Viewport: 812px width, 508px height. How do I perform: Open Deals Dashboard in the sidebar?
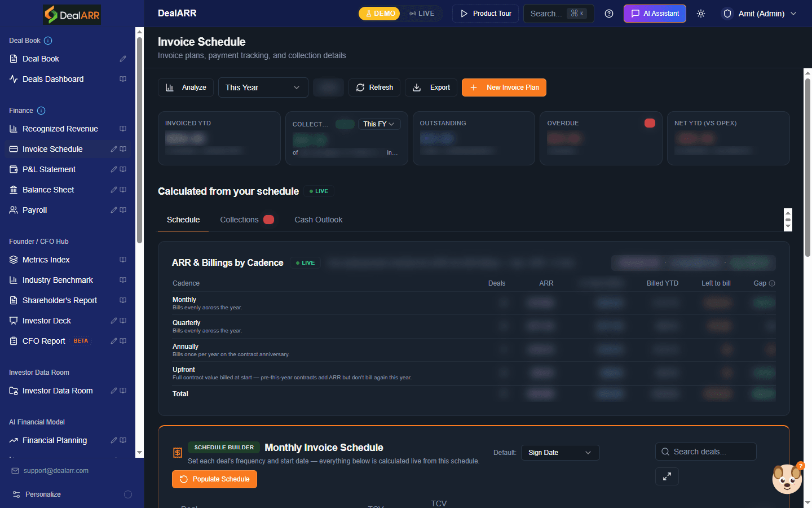tap(53, 79)
